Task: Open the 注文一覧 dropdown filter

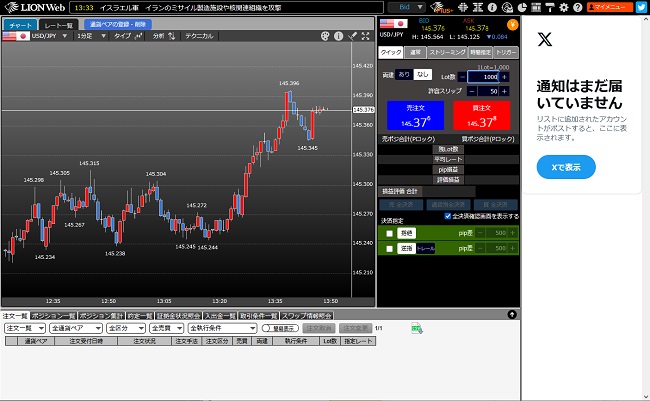Action: (x=25, y=328)
